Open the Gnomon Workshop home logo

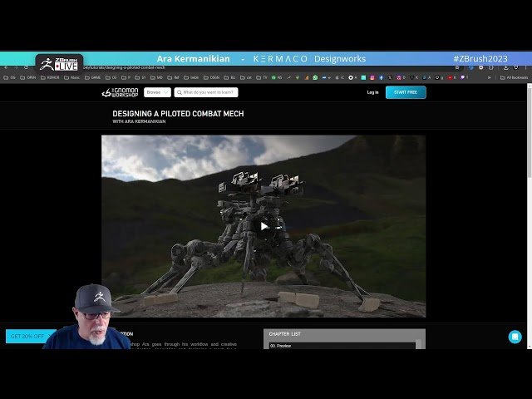point(120,92)
